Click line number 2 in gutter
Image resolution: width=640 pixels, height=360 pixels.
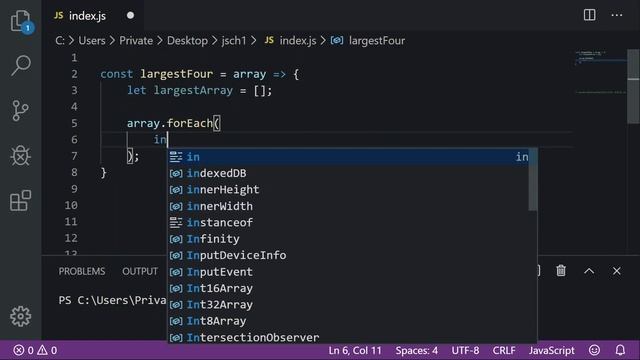(74, 74)
